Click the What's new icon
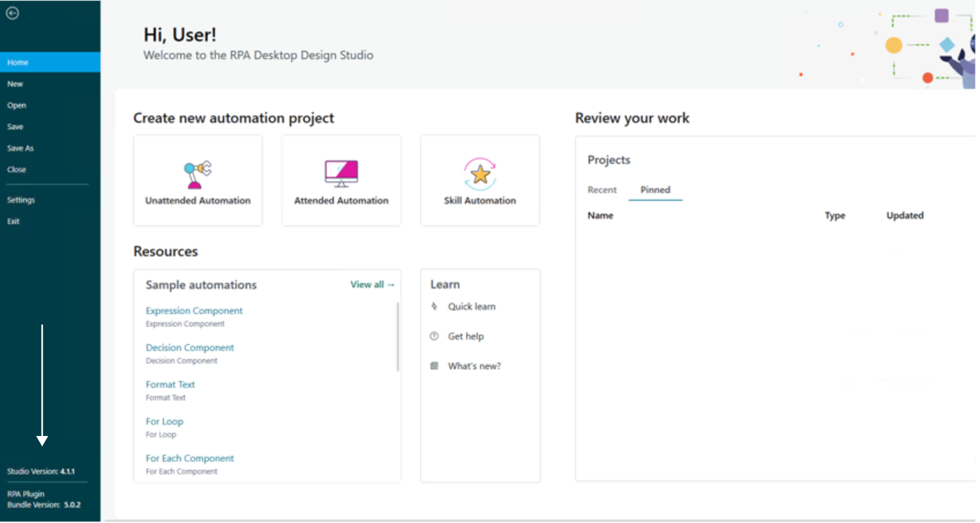 pyautogui.click(x=434, y=366)
